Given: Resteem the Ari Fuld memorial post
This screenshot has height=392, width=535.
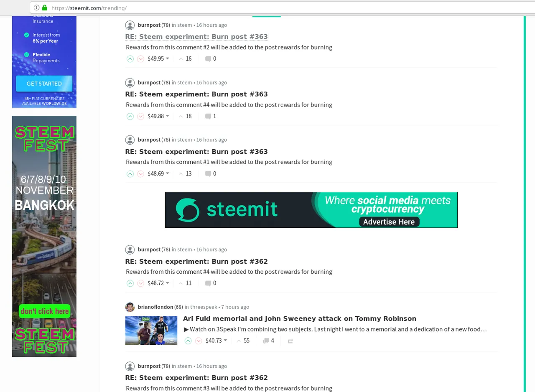Looking at the screenshot, I should (290, 341).
